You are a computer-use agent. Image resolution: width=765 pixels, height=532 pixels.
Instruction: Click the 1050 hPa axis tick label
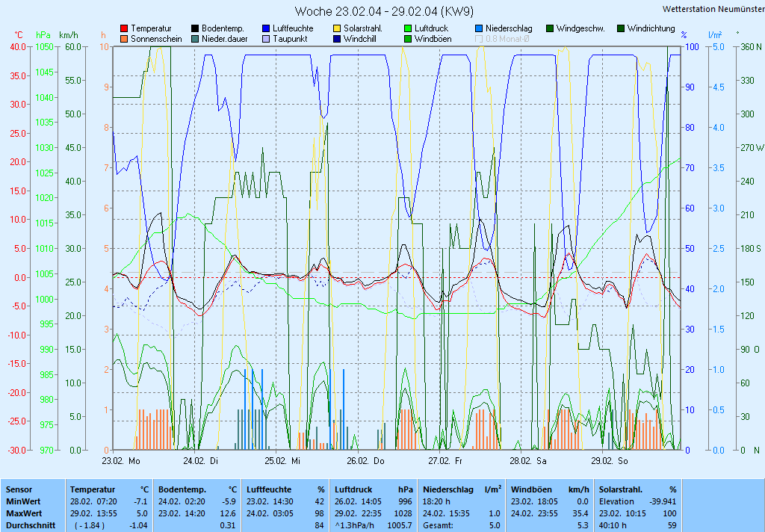point(43,47)
